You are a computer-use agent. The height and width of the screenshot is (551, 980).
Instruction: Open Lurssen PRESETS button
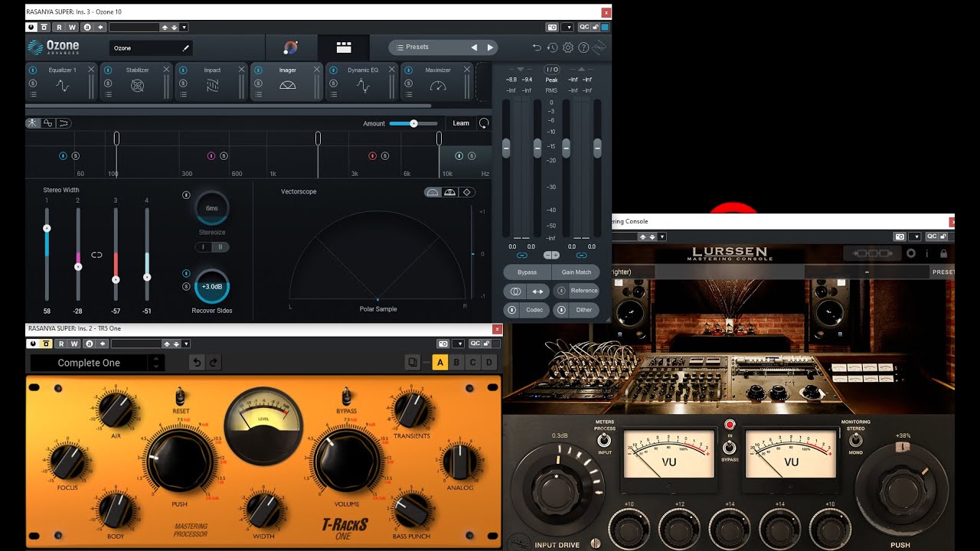[x=942, y=272]
